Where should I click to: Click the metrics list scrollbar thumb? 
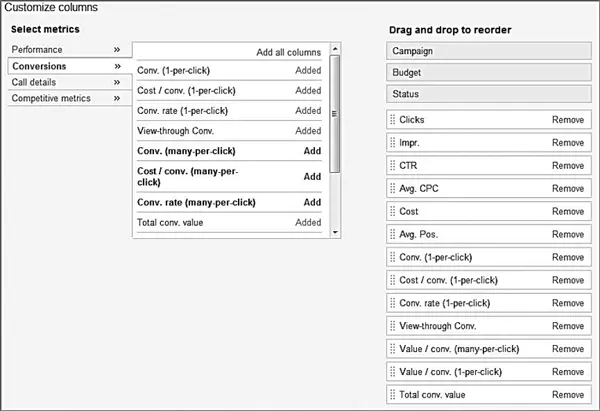[x=335, y=114]
